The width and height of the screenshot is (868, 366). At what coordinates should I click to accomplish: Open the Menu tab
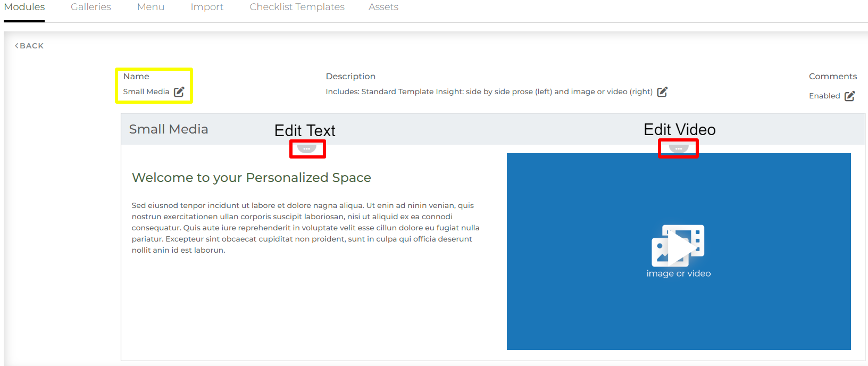pos(151,7)
